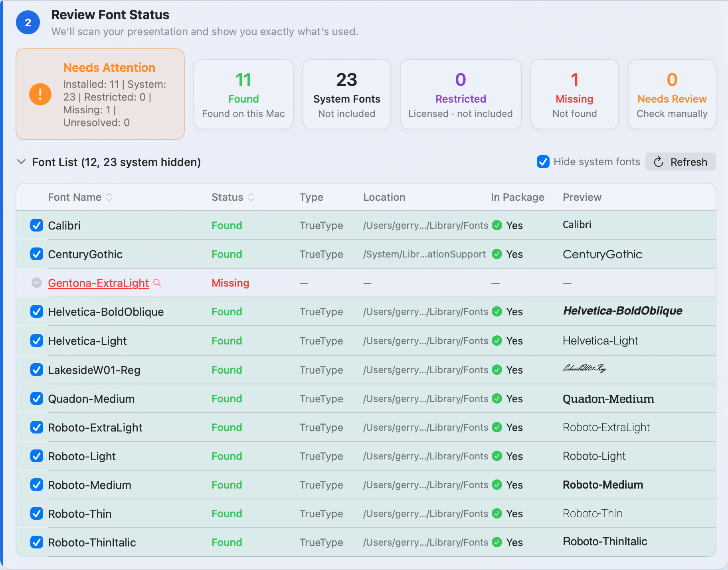Viewport: 728px width, 570px height.
Task: Click the Helvetica-BoldOblique preview text
Action: click(623, 311)
